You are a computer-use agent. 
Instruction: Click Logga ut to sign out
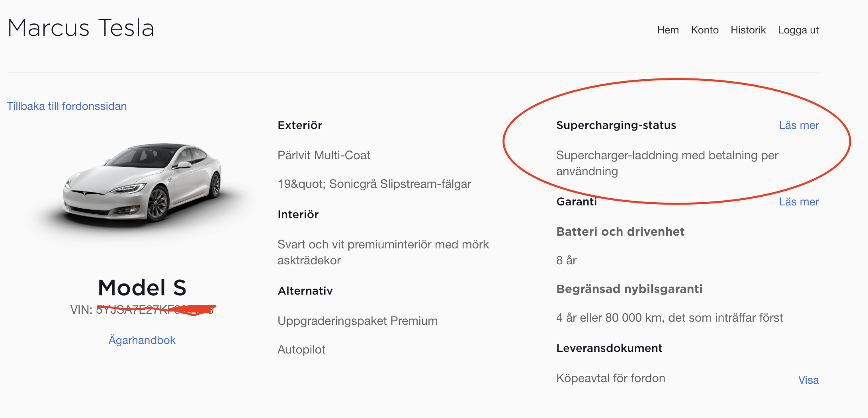(x=798, y=30)
